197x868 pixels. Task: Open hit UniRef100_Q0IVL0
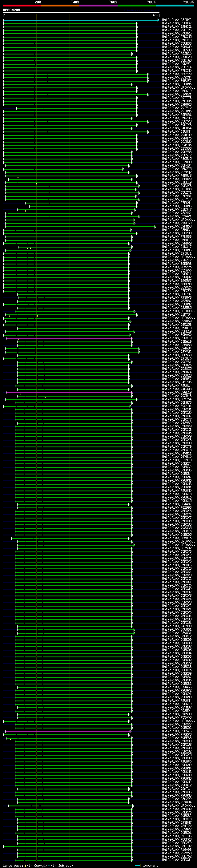(177, 108)
